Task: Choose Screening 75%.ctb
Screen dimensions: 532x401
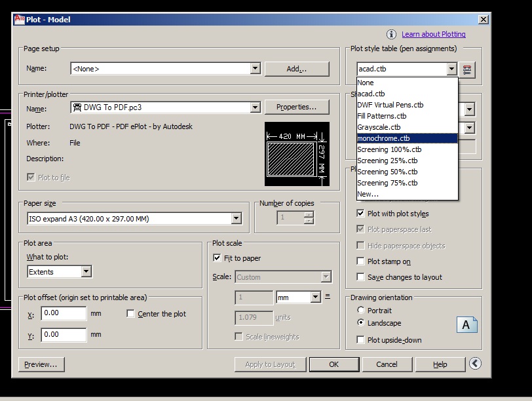Action: point(407,183)
